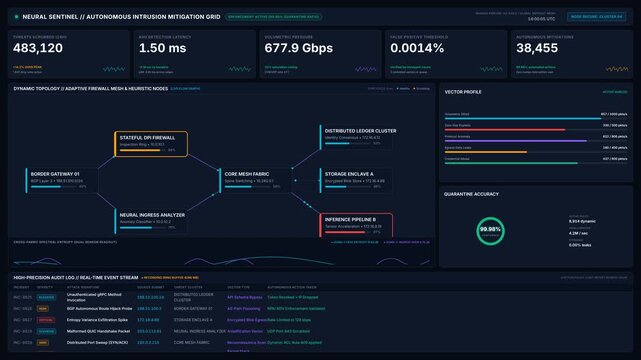
Task: Select the Distributed Ledger Cluster node
Action: coord(356,137)
